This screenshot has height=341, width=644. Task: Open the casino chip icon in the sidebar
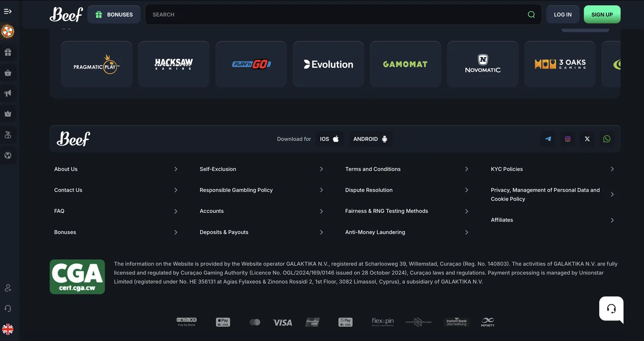8,31
